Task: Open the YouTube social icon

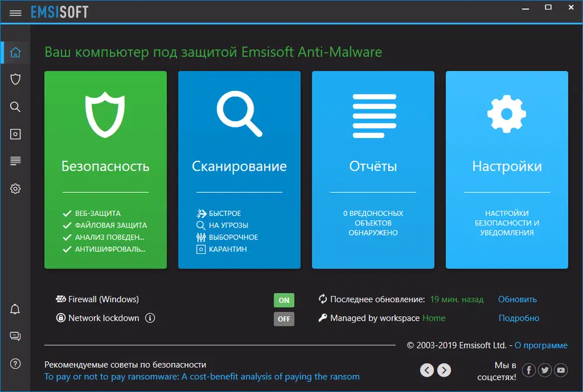Action: tap(561, 370)
